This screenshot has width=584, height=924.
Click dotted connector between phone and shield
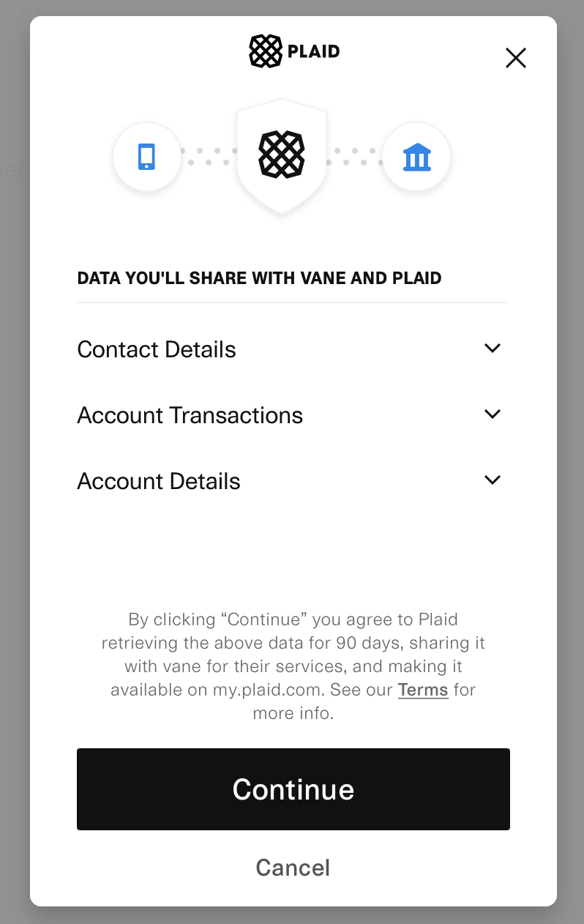(209, 157)
